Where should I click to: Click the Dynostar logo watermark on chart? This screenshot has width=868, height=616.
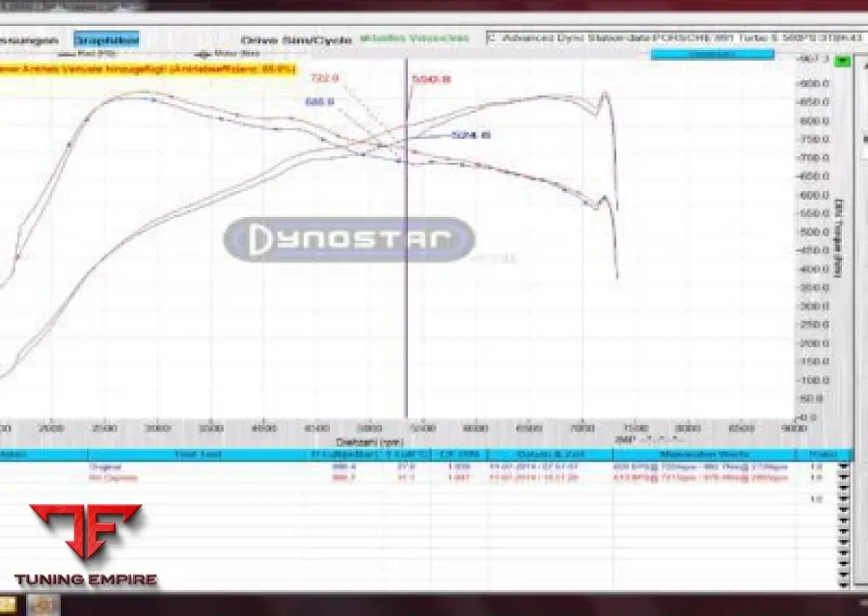pos(349,240)
